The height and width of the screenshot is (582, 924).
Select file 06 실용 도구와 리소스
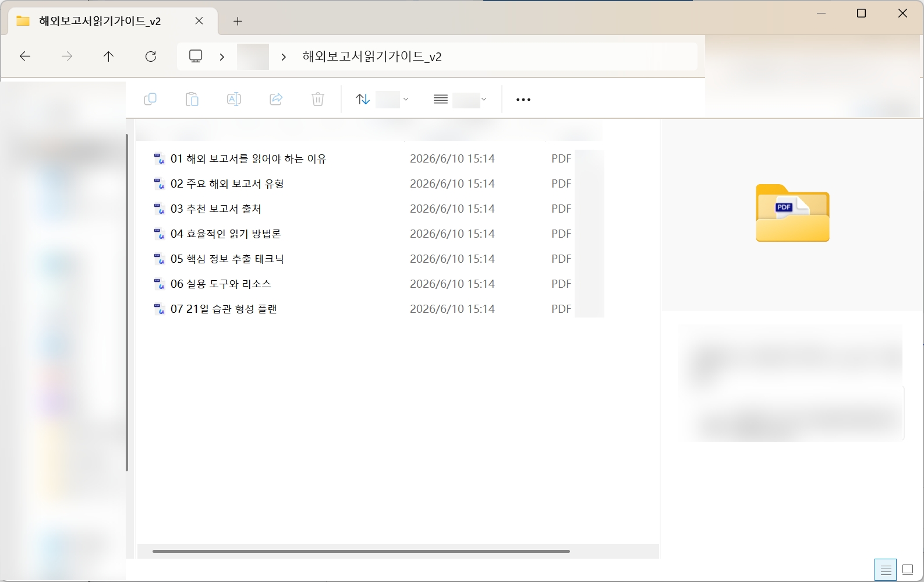(x=221, y=284)
